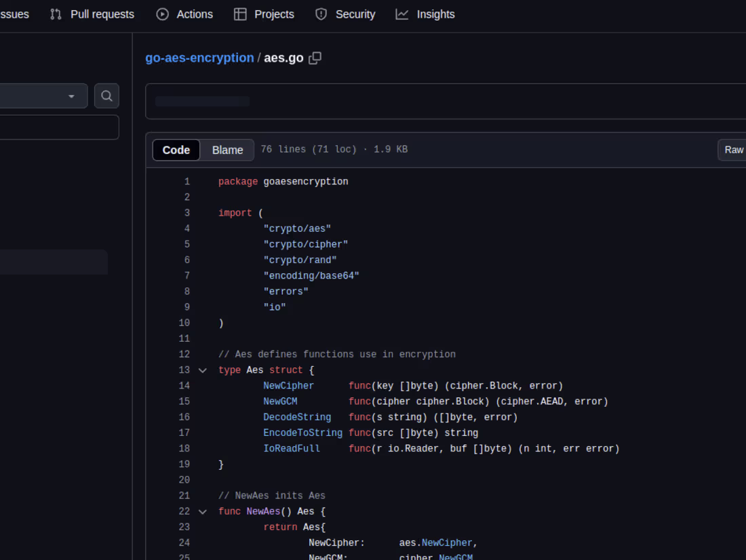
Task: Click the "crypto/cipher" import string
Action: (x=305, y=245)
